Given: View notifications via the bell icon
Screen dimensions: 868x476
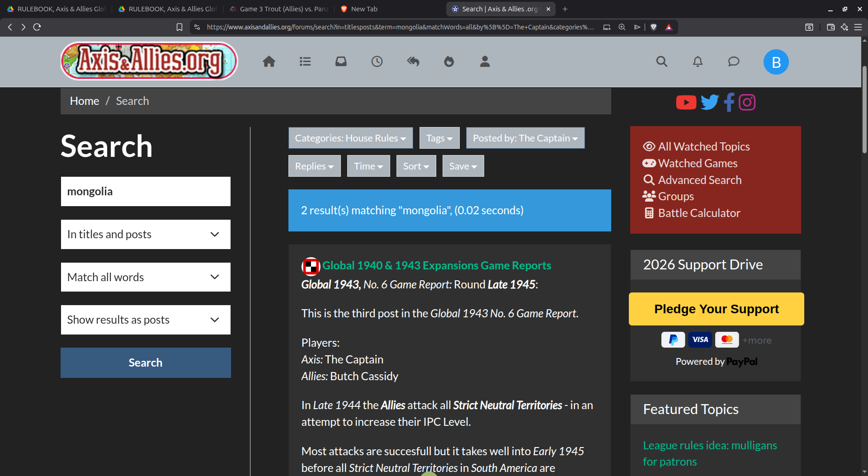Looking at the screenshot, I should coord(697,61).
